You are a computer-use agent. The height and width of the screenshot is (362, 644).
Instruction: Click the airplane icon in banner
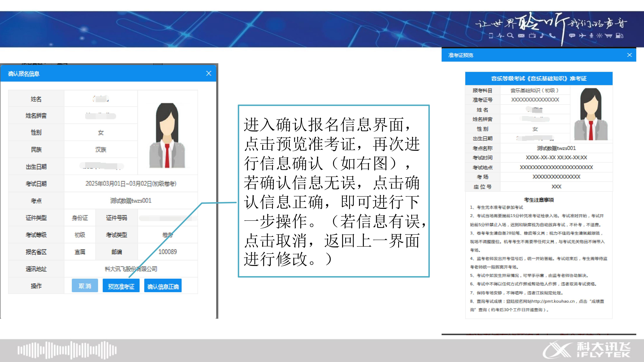pyautogui.click(x=582, y=35)
